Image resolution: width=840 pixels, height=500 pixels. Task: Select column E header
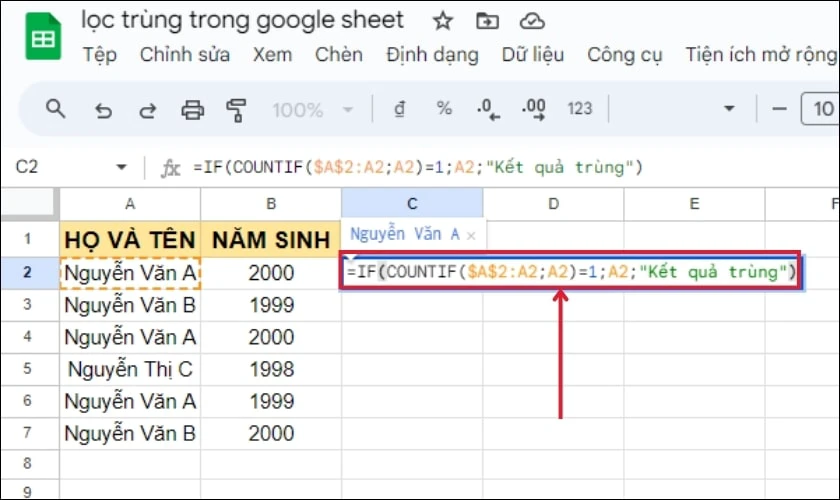click(x=694, y=204)
